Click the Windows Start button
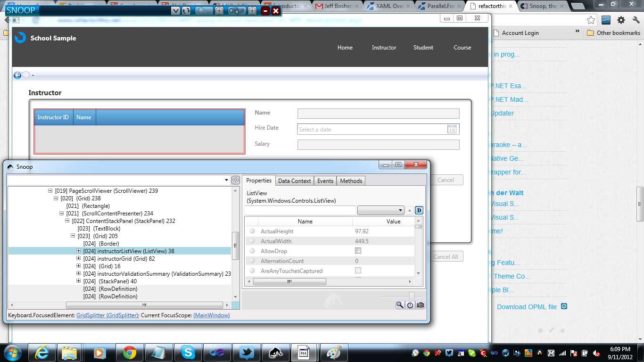The height and width of the screenshot is (362, 644). (11, 353)
